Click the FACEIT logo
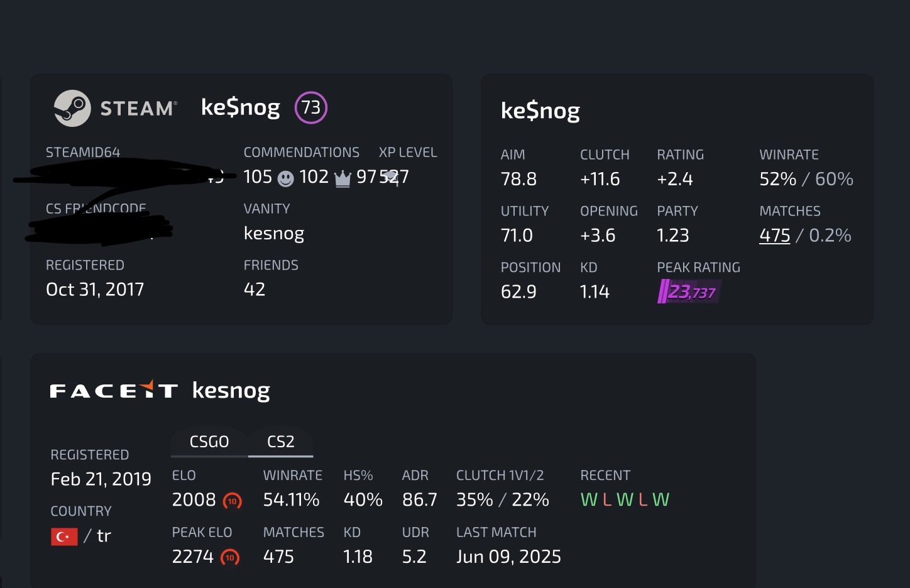This screenshot has height=588, width=910. 114,391
